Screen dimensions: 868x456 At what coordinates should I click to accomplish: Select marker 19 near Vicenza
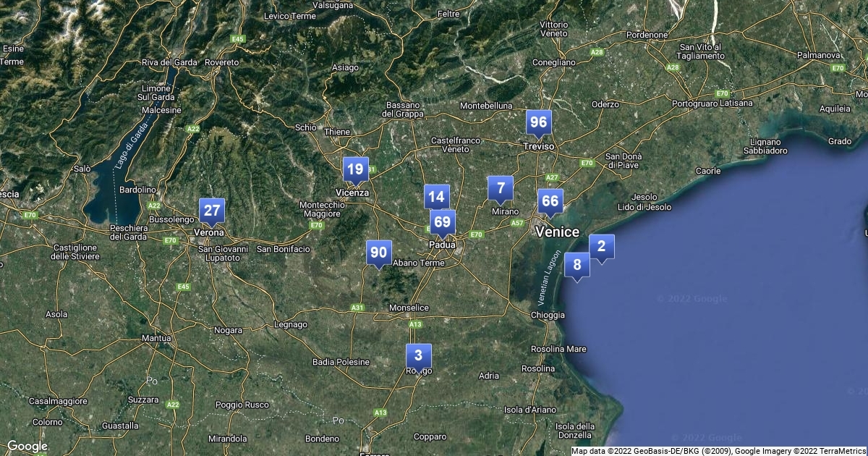(x=355, y=170)
